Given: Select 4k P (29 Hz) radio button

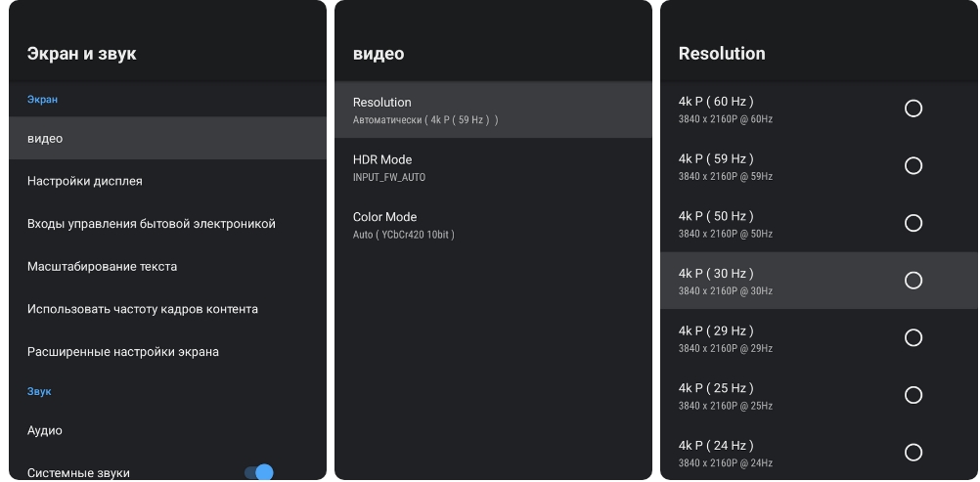Looking at the screenshot, I should click(913, 337).
